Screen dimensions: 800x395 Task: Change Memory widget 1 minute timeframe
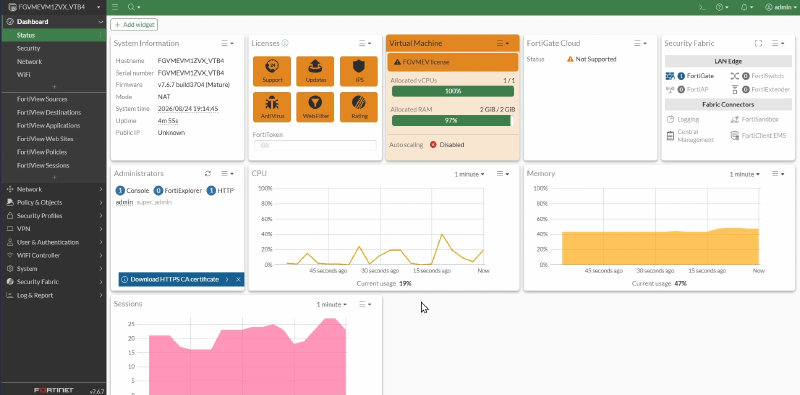[744, 174]
